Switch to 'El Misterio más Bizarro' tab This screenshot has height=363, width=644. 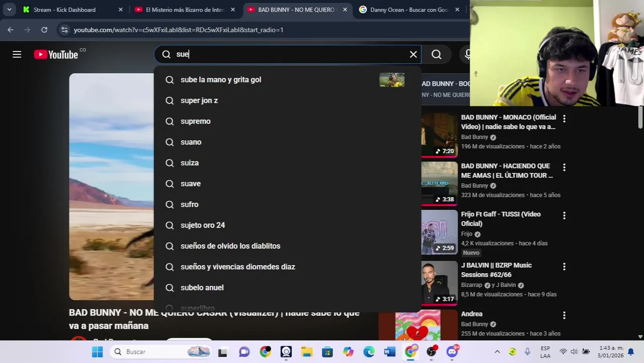[184, 10]
